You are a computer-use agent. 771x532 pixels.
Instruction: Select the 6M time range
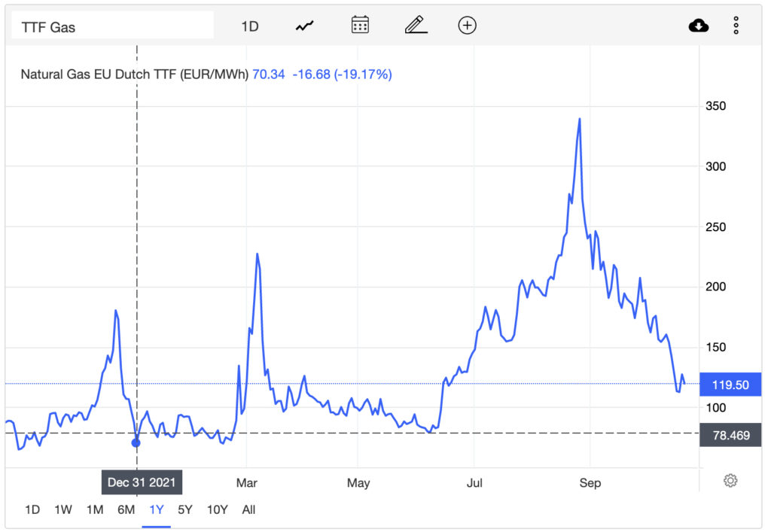[x=126, y=510]
